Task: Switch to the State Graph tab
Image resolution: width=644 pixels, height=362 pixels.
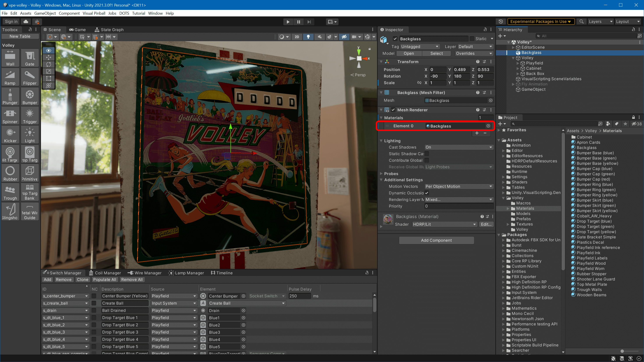Action: pyautogui.click(x=109, y=30)
